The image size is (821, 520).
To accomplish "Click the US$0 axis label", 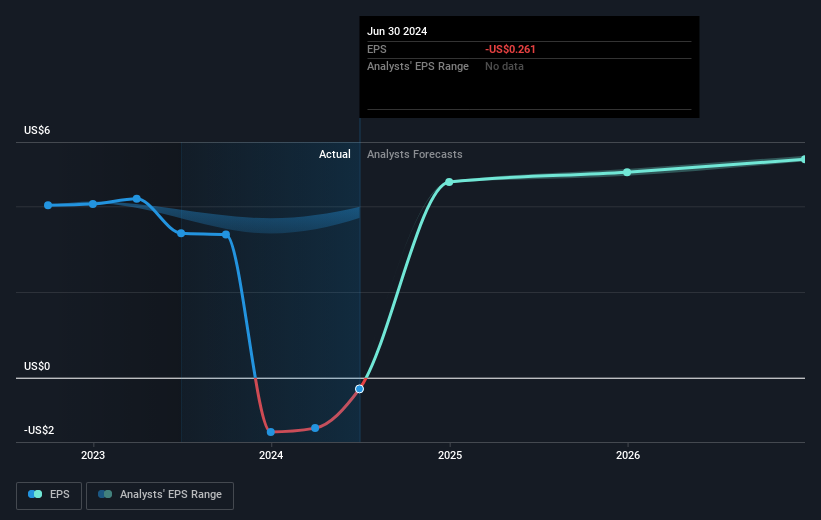I will (x=37, y=366).
